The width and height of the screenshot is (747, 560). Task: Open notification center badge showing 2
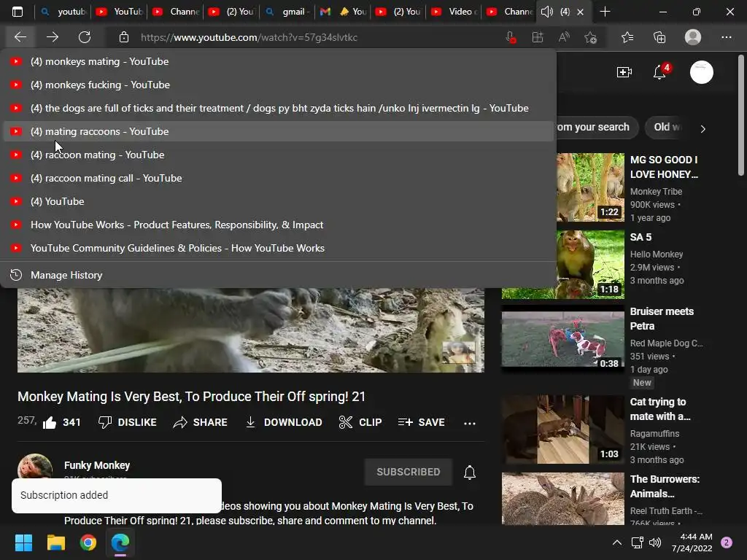click(727, 542)
